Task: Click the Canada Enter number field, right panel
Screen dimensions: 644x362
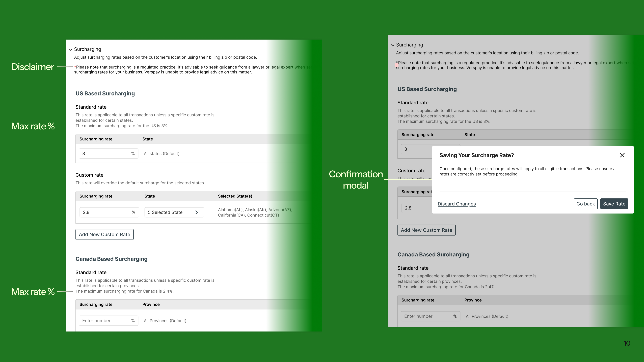Action: 426,316
